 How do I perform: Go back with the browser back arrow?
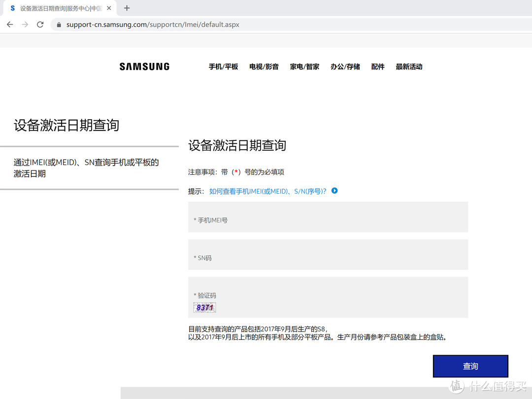(x=10, y=25)
